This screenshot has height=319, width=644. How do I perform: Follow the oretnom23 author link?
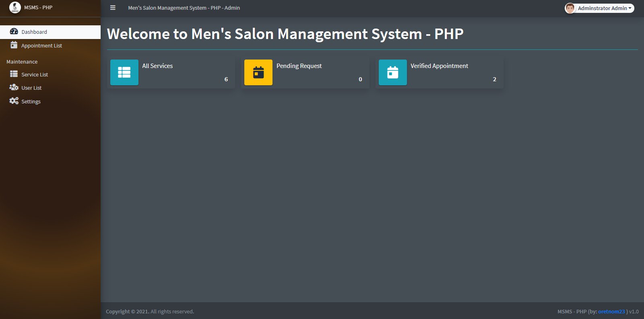[611, 311]
